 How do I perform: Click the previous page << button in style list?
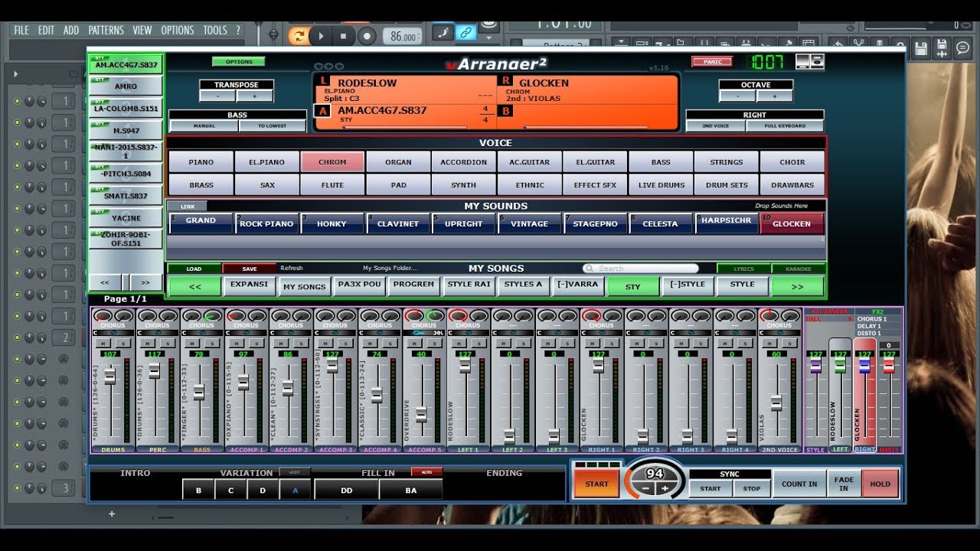(106, 282)
